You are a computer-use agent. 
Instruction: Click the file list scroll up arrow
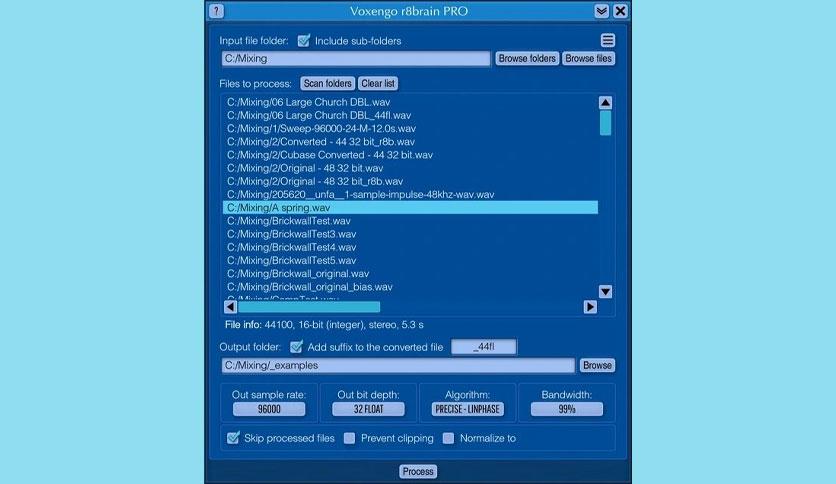coord(605,102)
